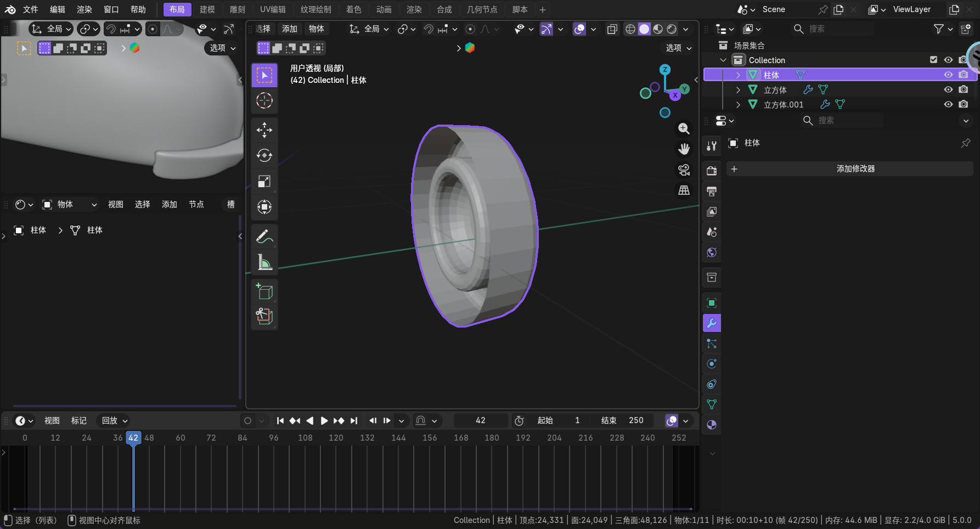Select the Scale tool
The height and width of the screenshot is (529, 980).
[264, 182]
